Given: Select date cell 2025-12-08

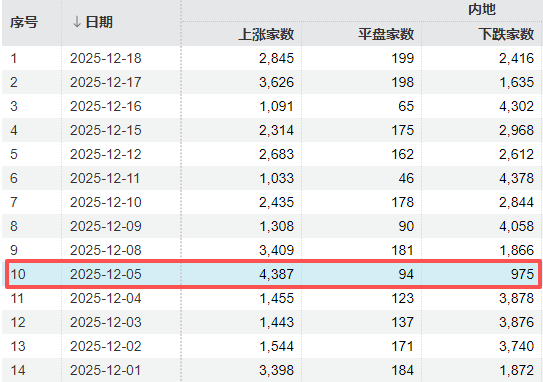Looking at the screenshot, I should click(106, 250).
